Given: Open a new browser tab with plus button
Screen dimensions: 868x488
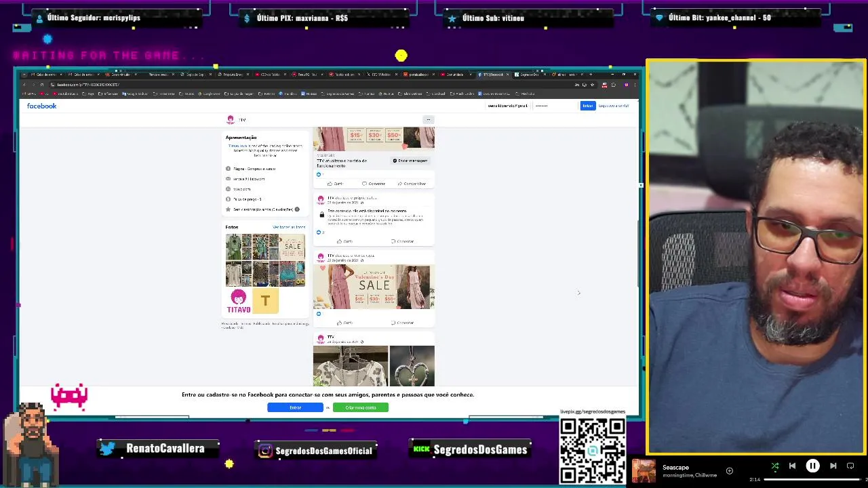Looking at the screenshot, I should pos(590,75).
